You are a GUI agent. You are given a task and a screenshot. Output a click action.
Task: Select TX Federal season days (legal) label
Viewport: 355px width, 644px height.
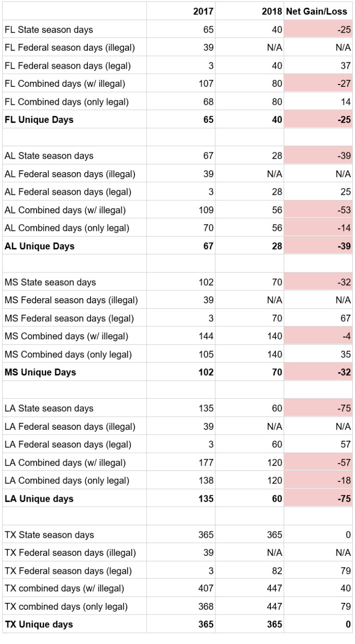(x=68, y=571)
